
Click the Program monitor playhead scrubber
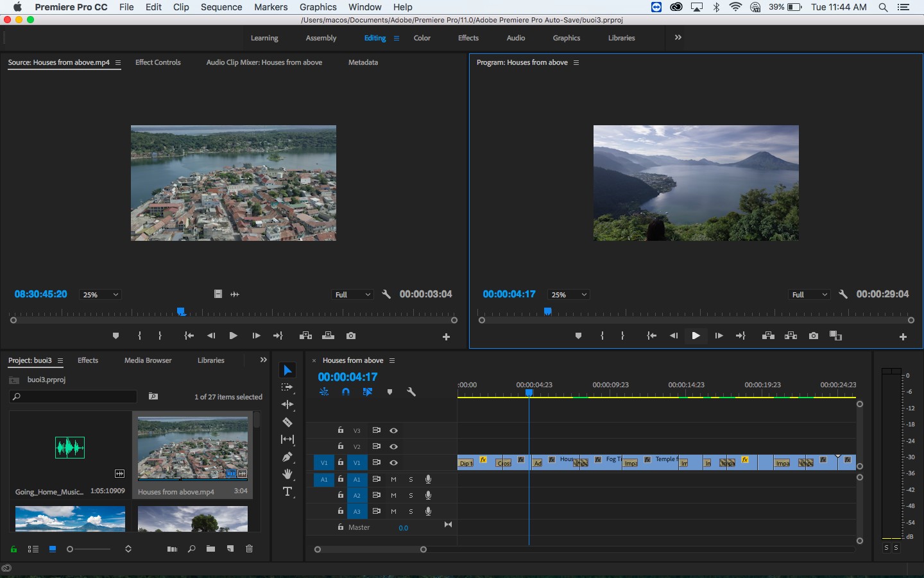[548, 311]
